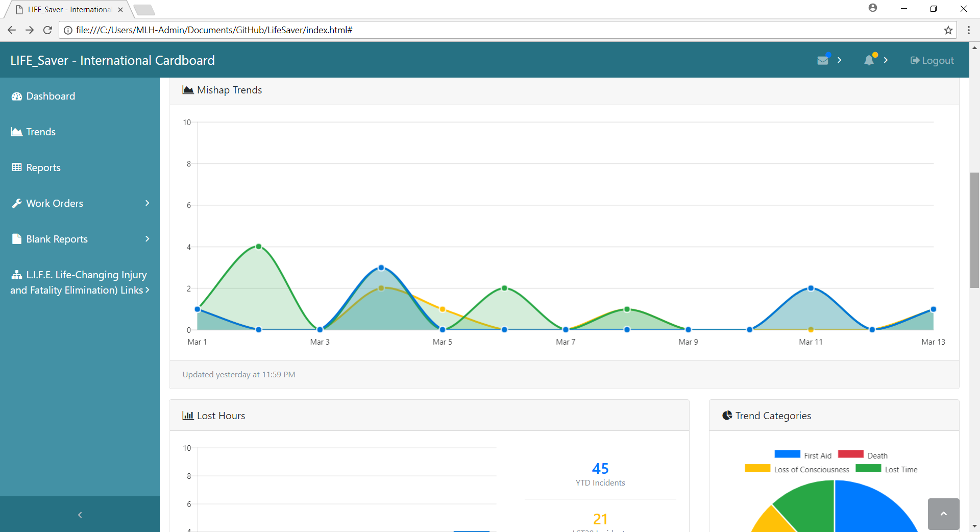This screenshot has height=532, width=980.
Task: Click the 'Updated yesterday at 11:59 PM' text
Action: pyautogui.click(x=239, y=375)
